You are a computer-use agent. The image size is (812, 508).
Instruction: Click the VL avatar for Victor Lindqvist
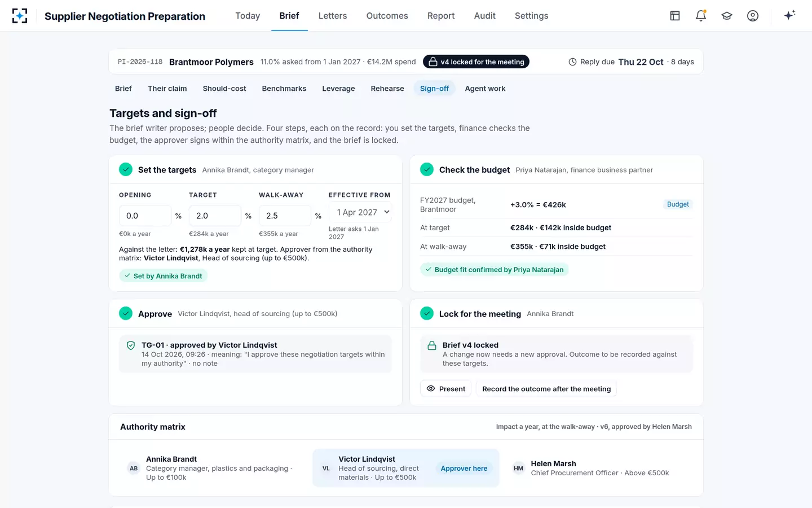(326, 468)
